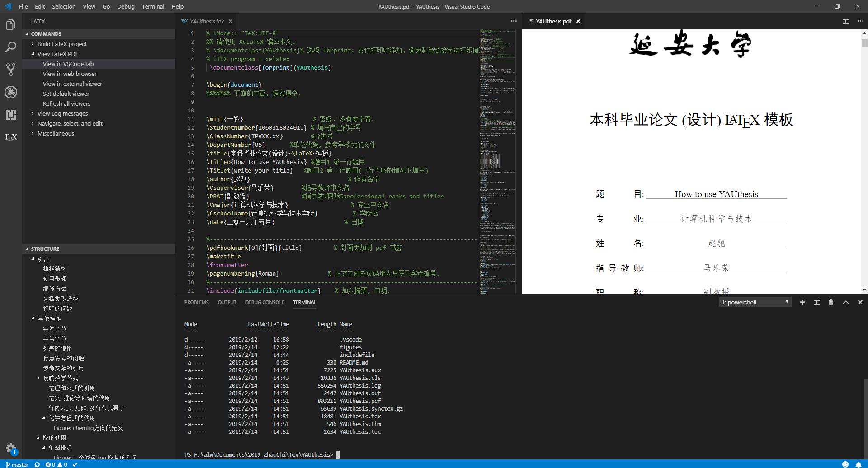868x468 pixels.
Task: Jump to 参考文献的引用 in outline
Action: (63, 368)
